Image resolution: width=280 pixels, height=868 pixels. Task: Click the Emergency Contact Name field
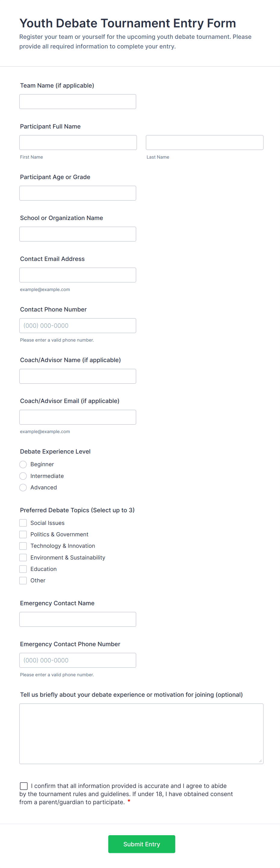pos(77,619)
